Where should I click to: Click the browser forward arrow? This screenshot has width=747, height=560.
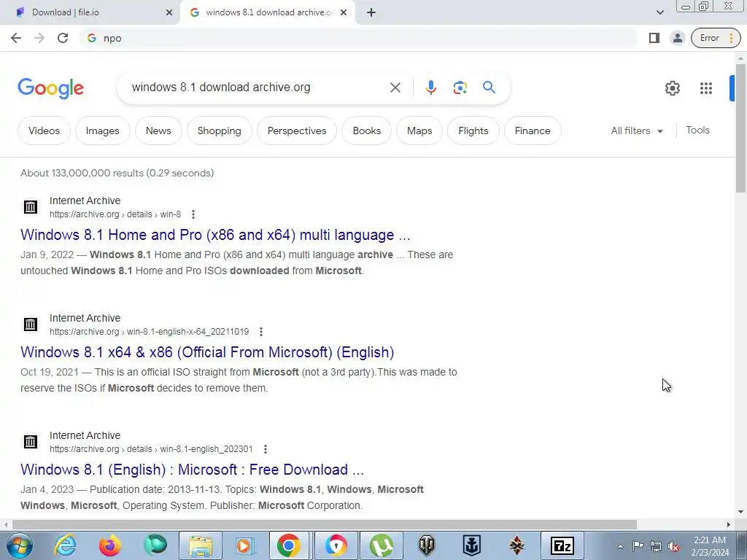[x=39, y=38]
